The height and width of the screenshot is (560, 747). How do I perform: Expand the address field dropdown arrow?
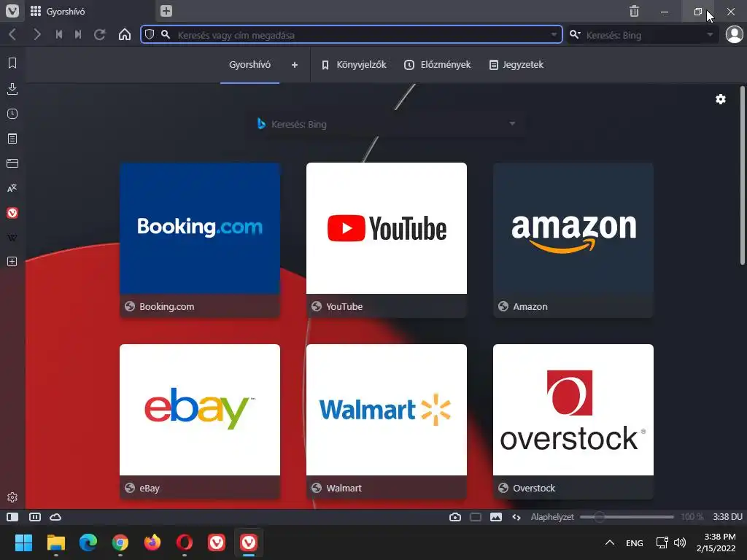click(x=554, y=34)
